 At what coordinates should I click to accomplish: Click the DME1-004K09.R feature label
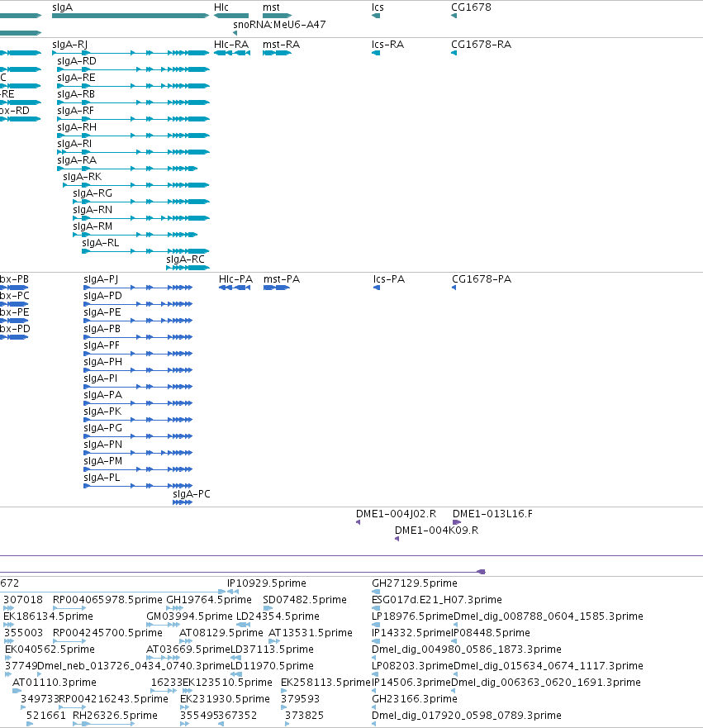[x=436, y=531]
